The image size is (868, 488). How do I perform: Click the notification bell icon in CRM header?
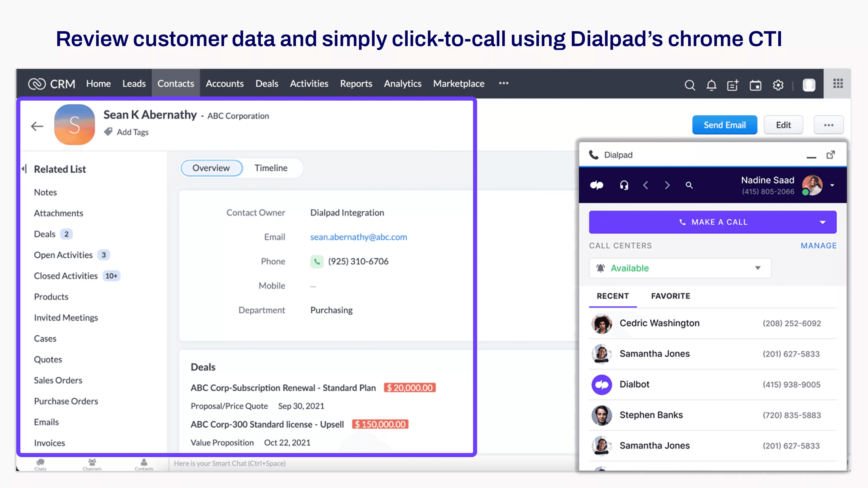click(x=711, y=84)
